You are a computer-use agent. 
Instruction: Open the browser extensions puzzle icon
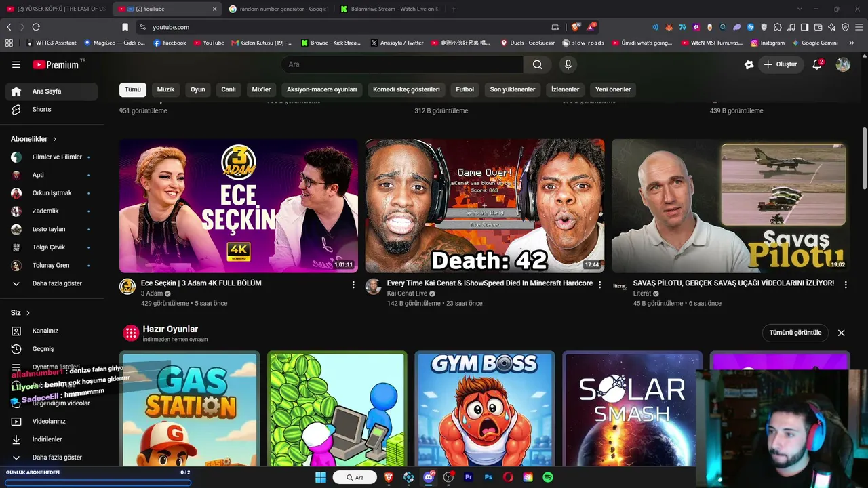point(778,27)
